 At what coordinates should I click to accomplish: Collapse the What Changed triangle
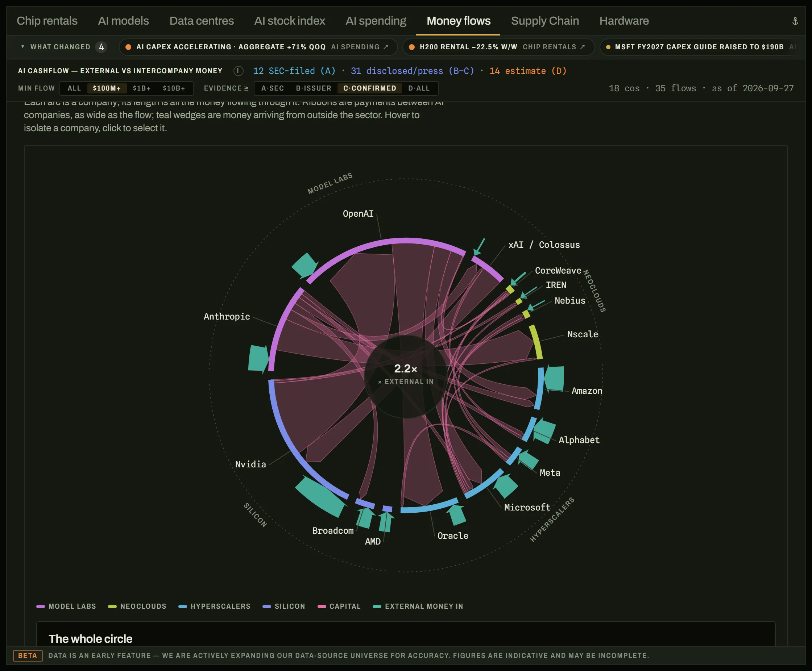[x=22, y=47]
